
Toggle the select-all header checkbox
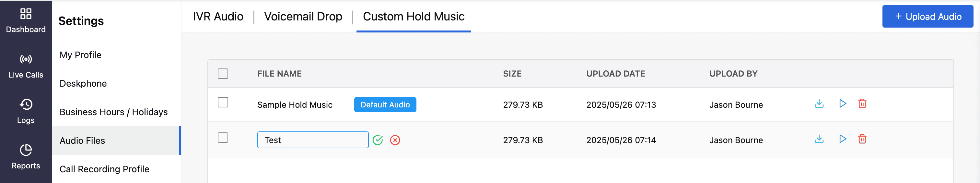223,74
